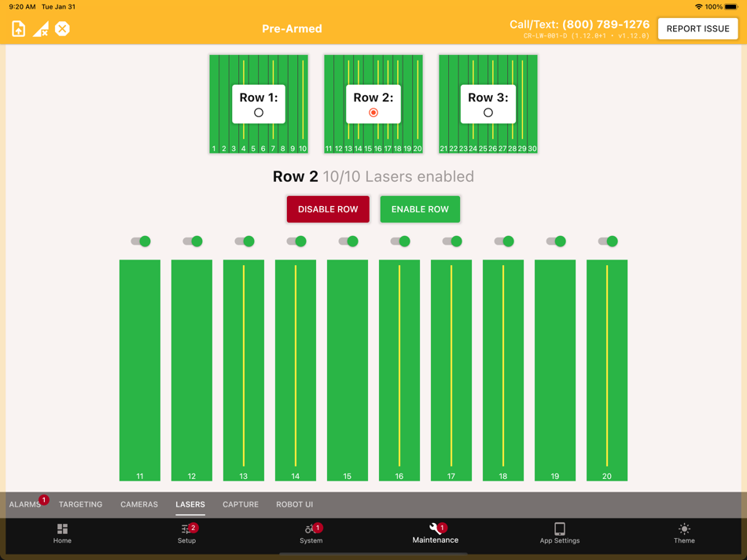Open the Maintenance wrench icon

pyautogui.click(x=435, y=528)
